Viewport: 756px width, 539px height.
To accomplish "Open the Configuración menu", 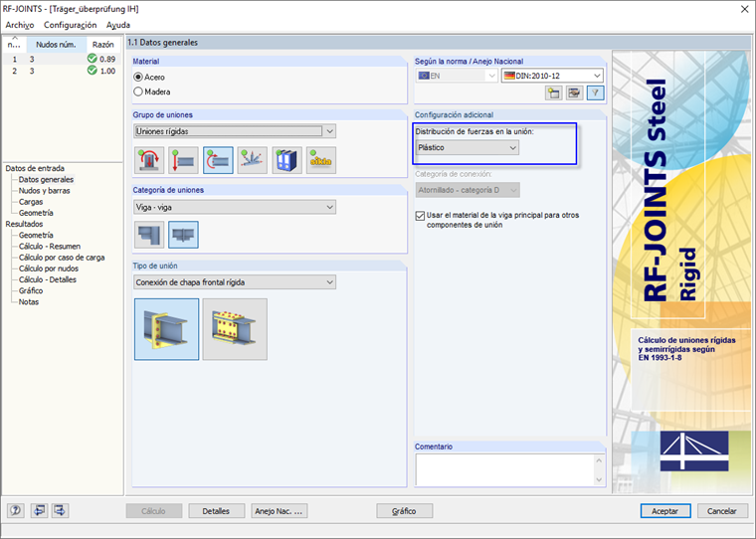I will (71, 25).
